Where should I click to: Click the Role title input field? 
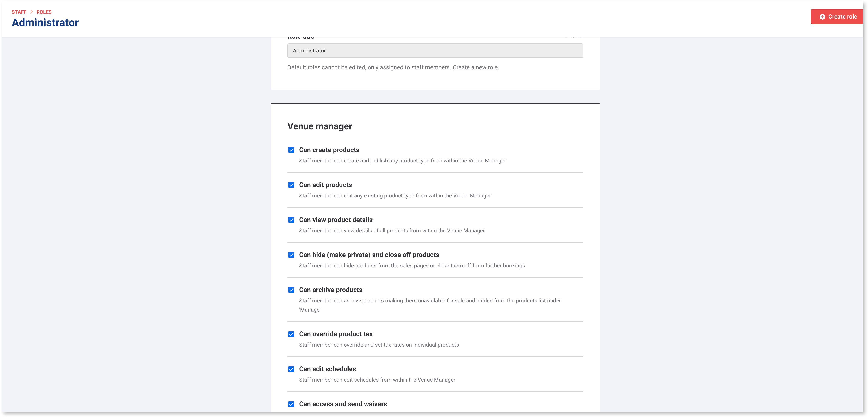pyautogui.click(x=435, y=51)
